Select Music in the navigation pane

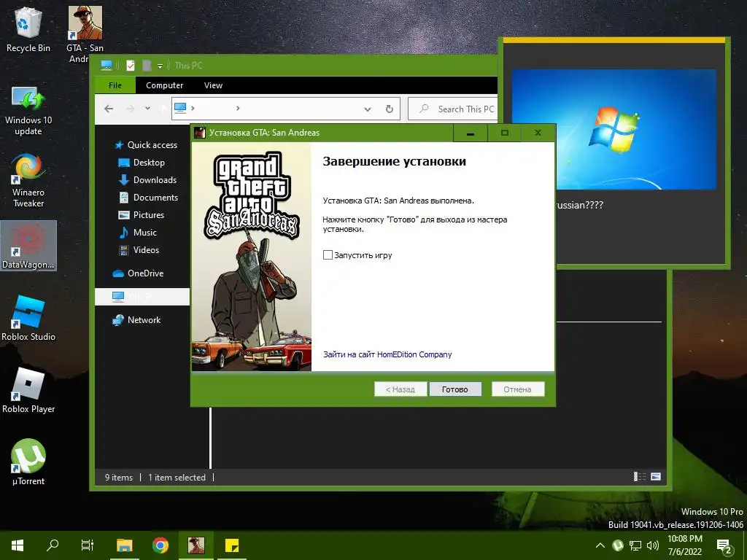coord(137,233)
